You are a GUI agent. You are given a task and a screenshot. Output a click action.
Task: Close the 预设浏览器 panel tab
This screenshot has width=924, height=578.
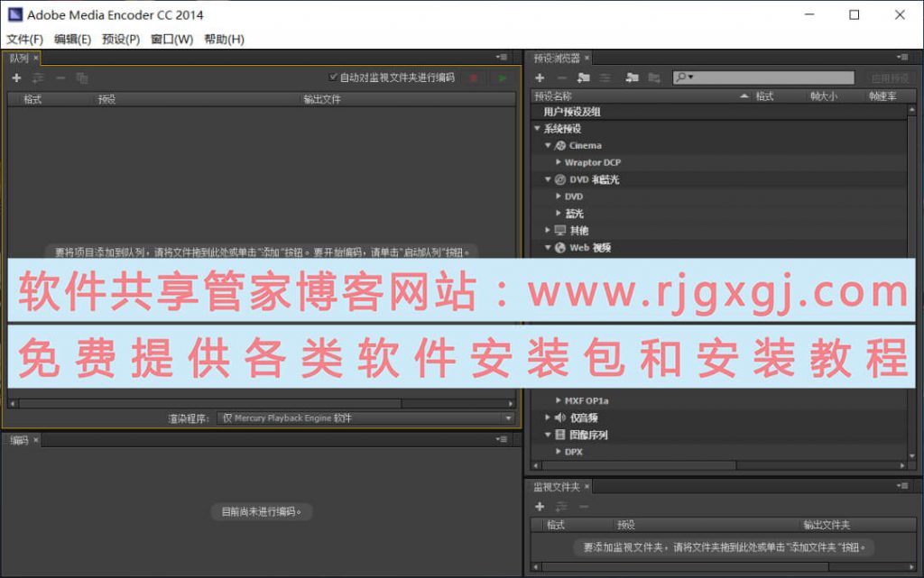[587, 58]
